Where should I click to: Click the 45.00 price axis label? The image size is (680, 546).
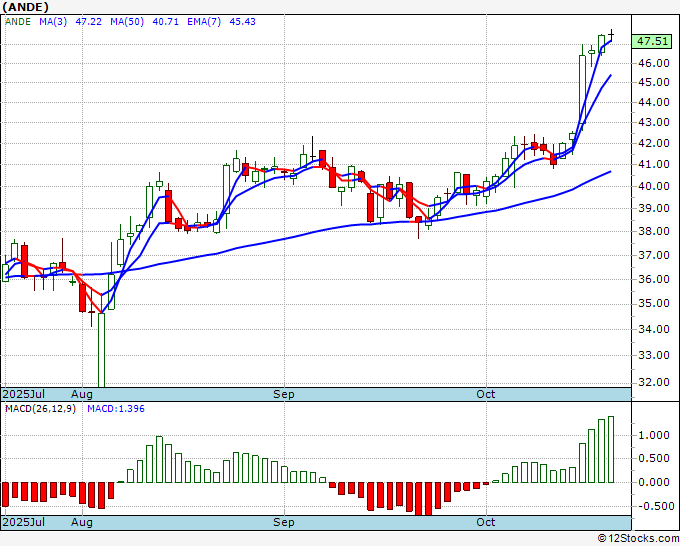click(x=654, y=82)
